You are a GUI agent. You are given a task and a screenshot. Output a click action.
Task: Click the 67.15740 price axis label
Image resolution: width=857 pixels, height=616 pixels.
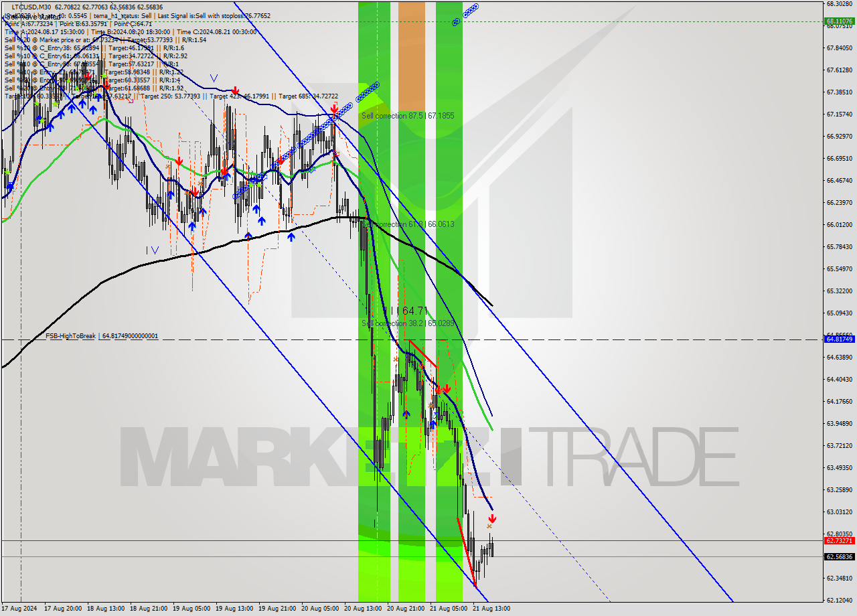839,114
